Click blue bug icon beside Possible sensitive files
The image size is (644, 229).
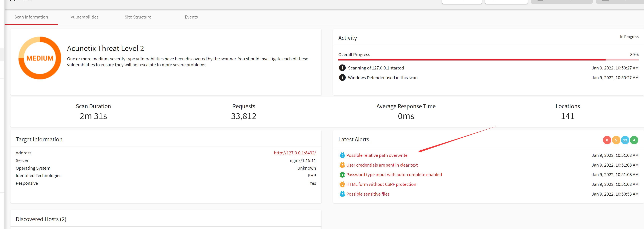pyautogui.click(x=342, y=194)
